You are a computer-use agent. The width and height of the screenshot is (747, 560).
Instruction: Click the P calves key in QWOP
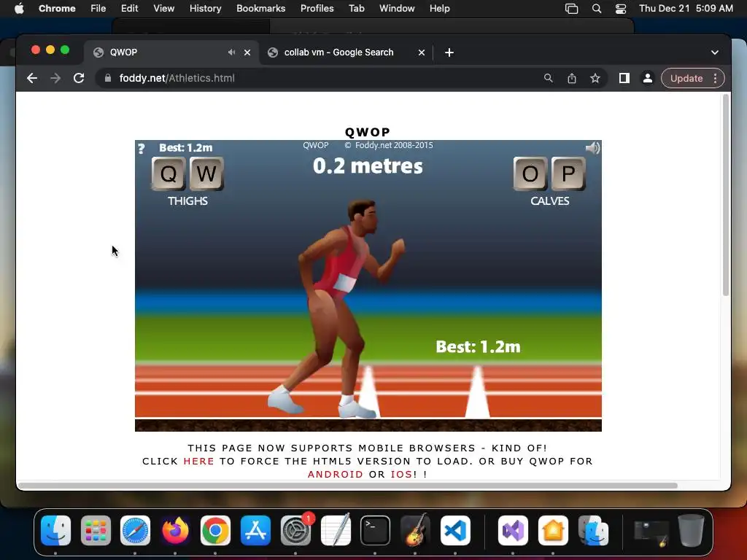pyautogui.click(x=568, y=174)
